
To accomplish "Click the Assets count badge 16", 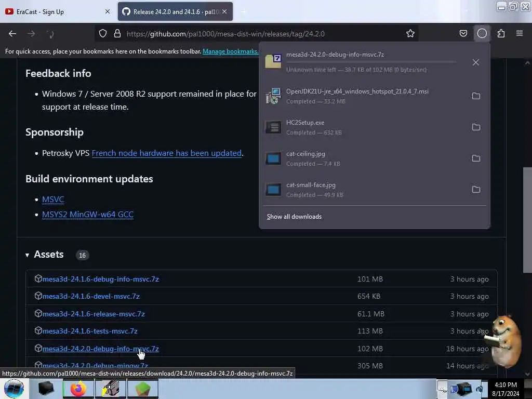I will 83,255.
